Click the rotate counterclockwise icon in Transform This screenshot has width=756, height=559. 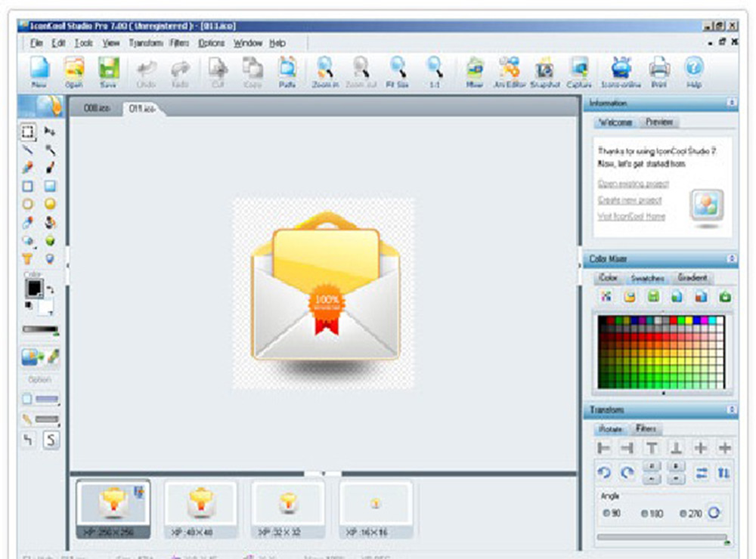(x=603, y=472)
